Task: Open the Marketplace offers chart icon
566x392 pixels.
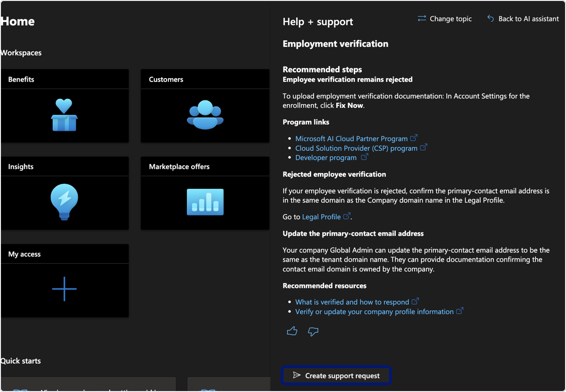Action: pyautogui.click(x=205, y=202)
